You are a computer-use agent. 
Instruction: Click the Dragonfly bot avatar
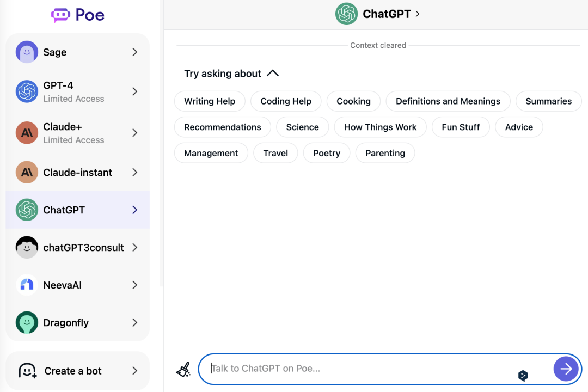27,322
